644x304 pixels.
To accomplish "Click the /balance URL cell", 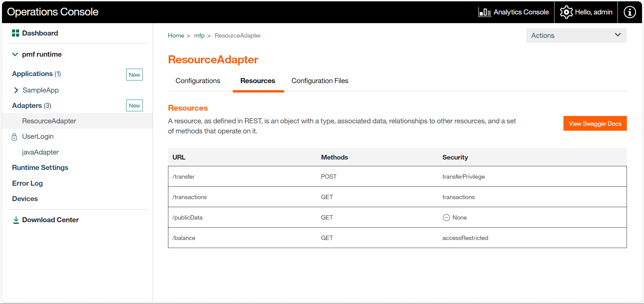I will coord(184,238).
